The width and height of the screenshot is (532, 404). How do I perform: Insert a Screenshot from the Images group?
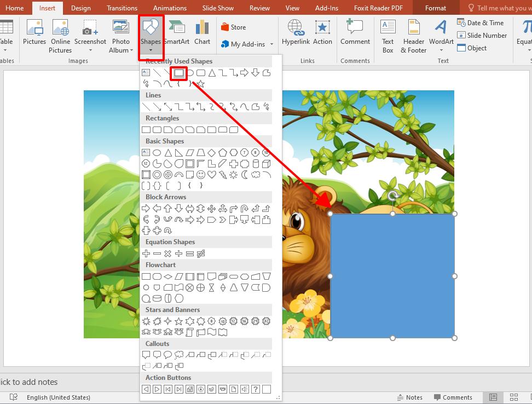tap(90, 33)
